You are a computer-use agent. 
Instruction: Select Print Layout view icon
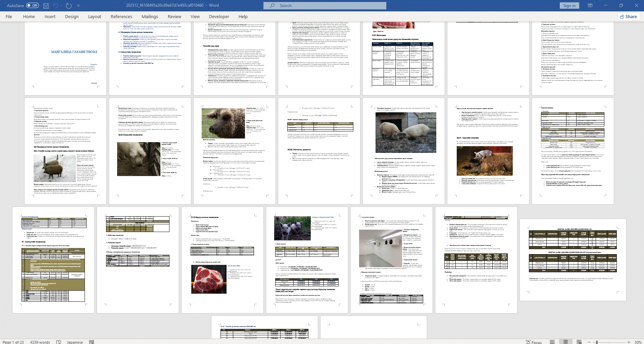[565, 342]
